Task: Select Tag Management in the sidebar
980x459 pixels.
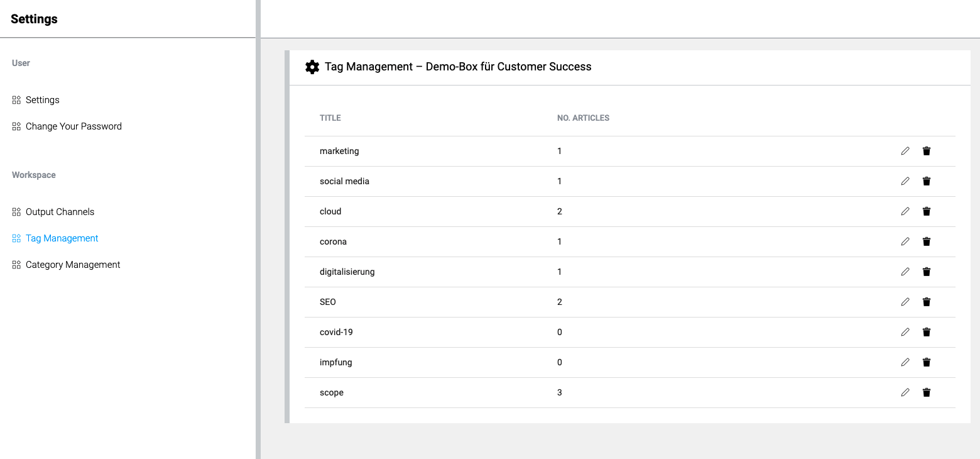Action: (55, 238)
